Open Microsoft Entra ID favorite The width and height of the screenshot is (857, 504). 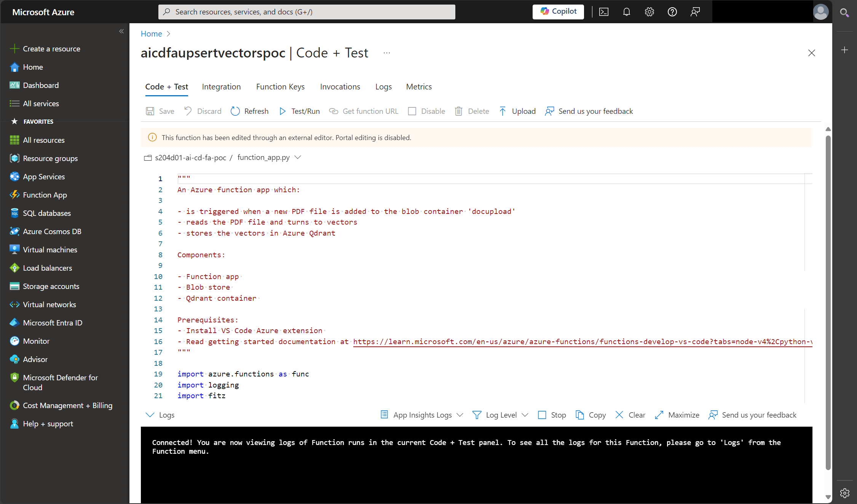[x=53, y=323]
